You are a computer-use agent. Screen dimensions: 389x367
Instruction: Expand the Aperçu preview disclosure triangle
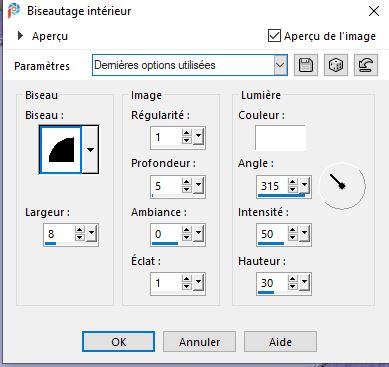20,35
